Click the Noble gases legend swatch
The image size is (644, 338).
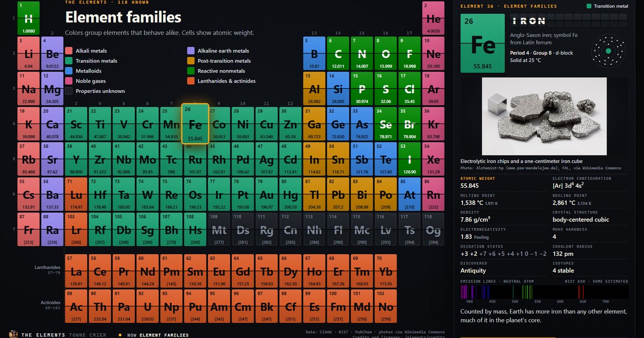[69, 81]
